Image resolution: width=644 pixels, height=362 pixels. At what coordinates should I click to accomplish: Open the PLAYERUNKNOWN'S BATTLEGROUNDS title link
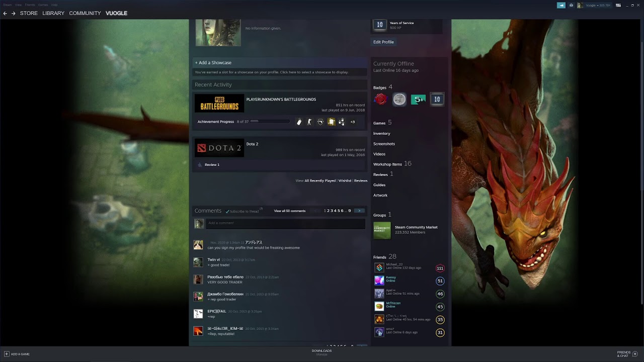[x=281, y=100]
